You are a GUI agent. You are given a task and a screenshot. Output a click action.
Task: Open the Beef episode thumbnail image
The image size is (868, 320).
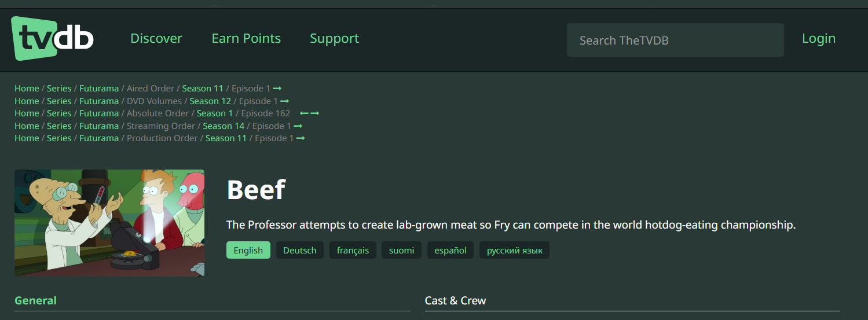pyautogui.click(x=109, y=223)
